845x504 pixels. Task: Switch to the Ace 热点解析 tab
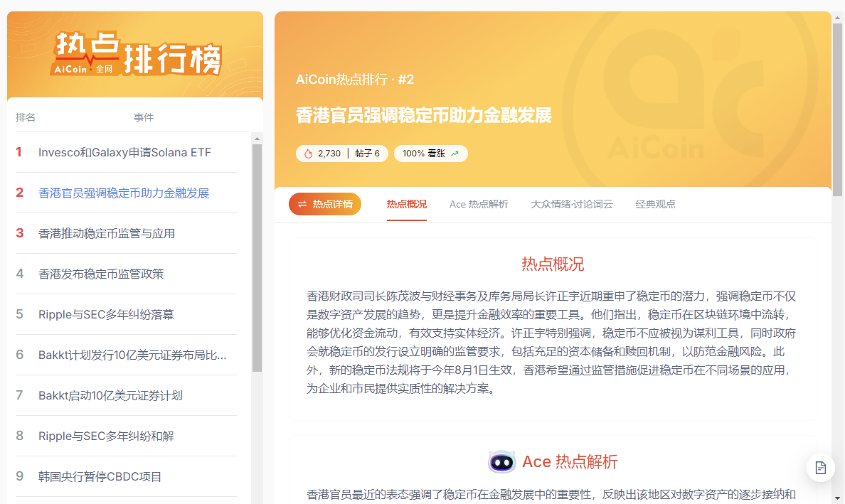[479, 205]
